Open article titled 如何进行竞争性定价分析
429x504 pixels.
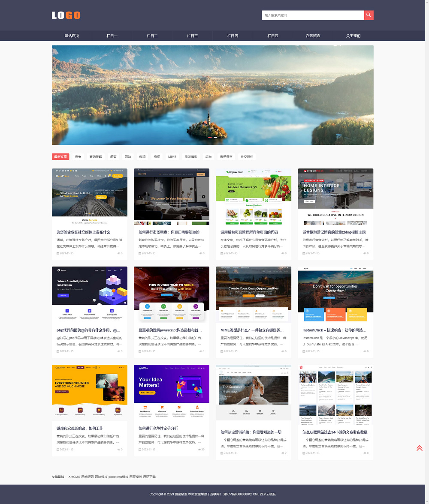[x=158, y=428]
